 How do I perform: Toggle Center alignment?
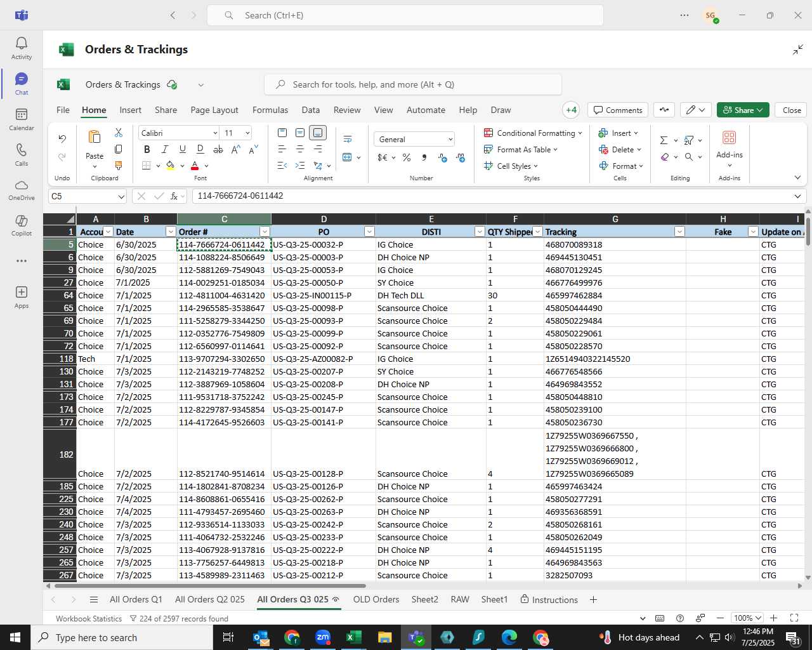pyautogui.click(x=300, y=149)
